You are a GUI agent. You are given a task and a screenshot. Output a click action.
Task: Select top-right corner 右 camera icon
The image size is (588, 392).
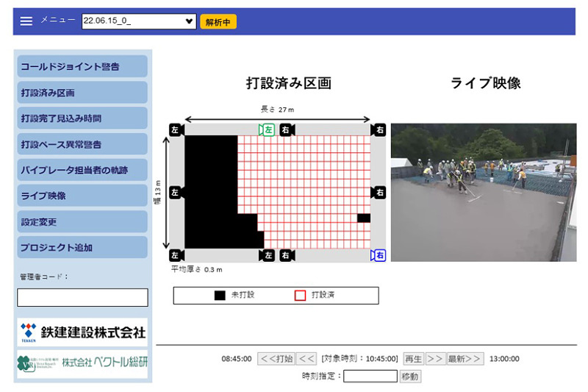click(379, 129)
